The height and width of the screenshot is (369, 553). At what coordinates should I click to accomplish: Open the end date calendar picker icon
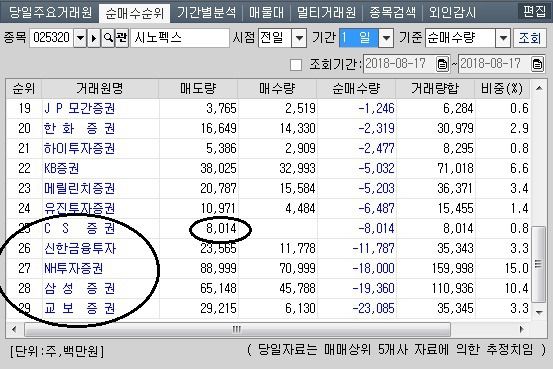tap(537, 64)
